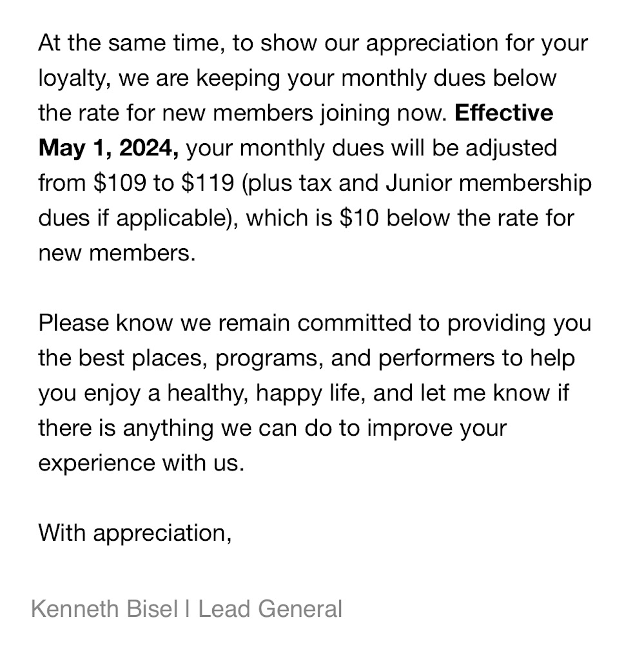
Task: Click the Lead General title text
Action: point(270,608)
